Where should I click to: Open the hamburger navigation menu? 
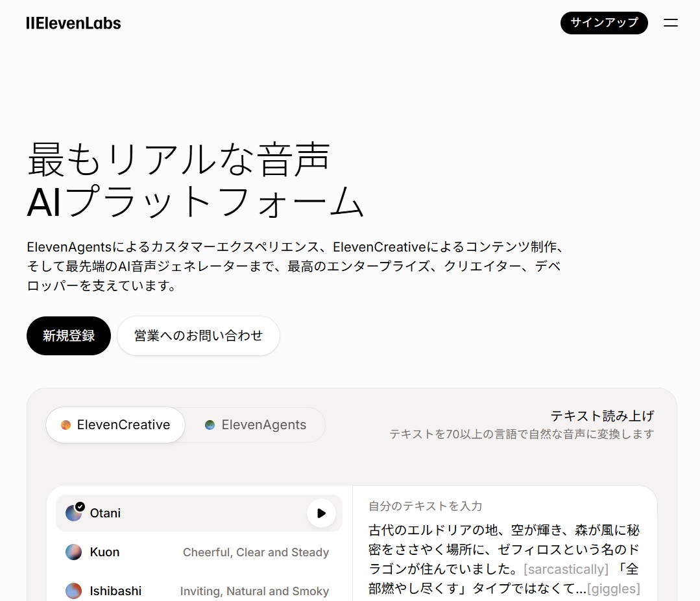[671, 23]
